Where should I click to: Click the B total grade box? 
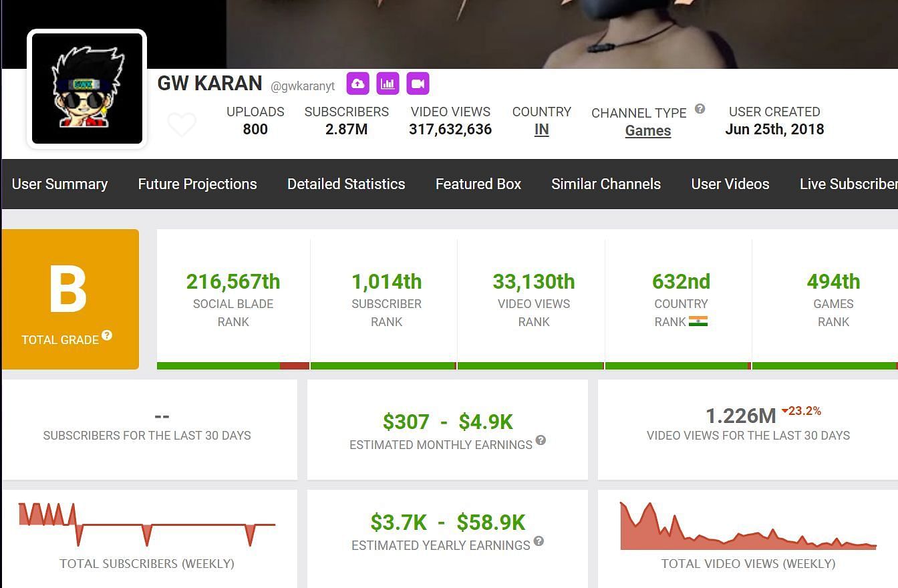70,299
